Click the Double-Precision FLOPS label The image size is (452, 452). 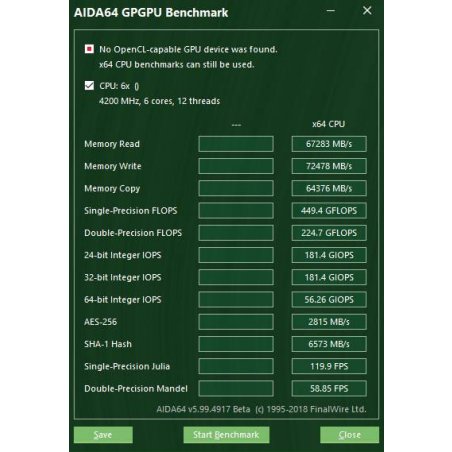133,233
